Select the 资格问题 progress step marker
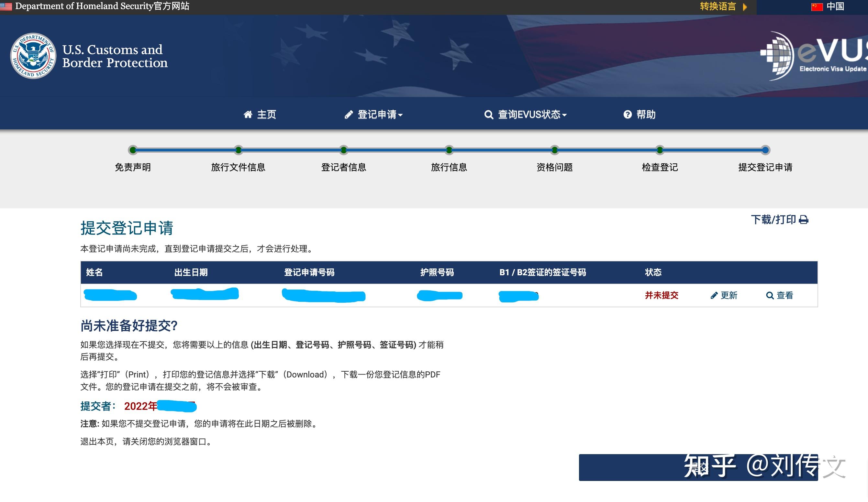Image resolution: width=868 pixels, height=502 pixels. click(x=554, y=150)
